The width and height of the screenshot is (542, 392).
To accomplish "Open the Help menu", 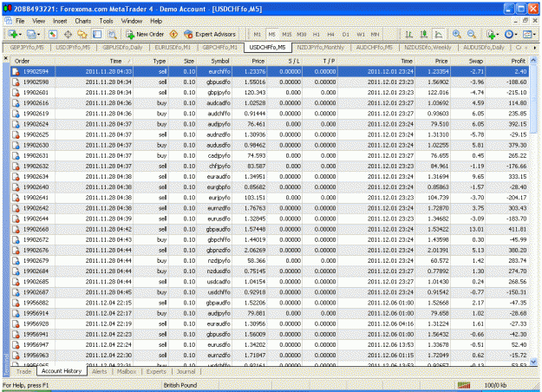I will click(x=156, y=21).
